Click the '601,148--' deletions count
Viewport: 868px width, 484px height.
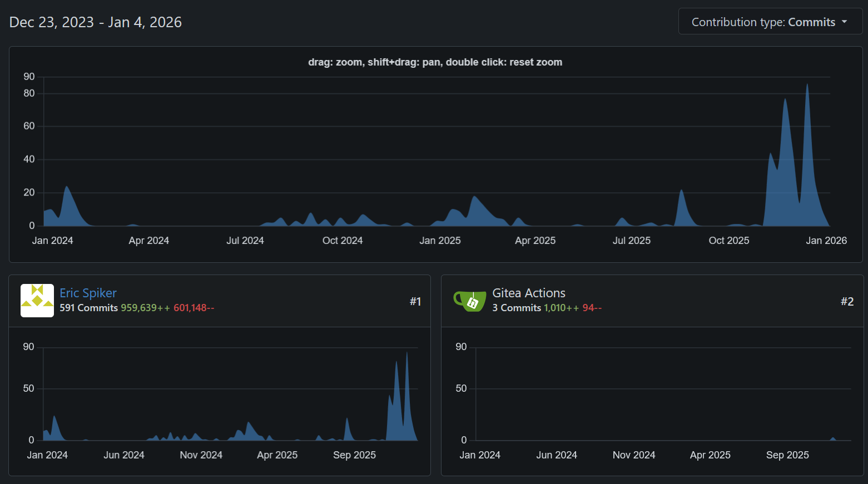[194, 308]
